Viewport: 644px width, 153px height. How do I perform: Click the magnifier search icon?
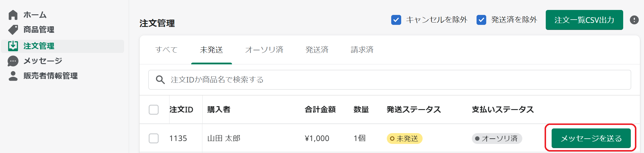click(160, 80)
